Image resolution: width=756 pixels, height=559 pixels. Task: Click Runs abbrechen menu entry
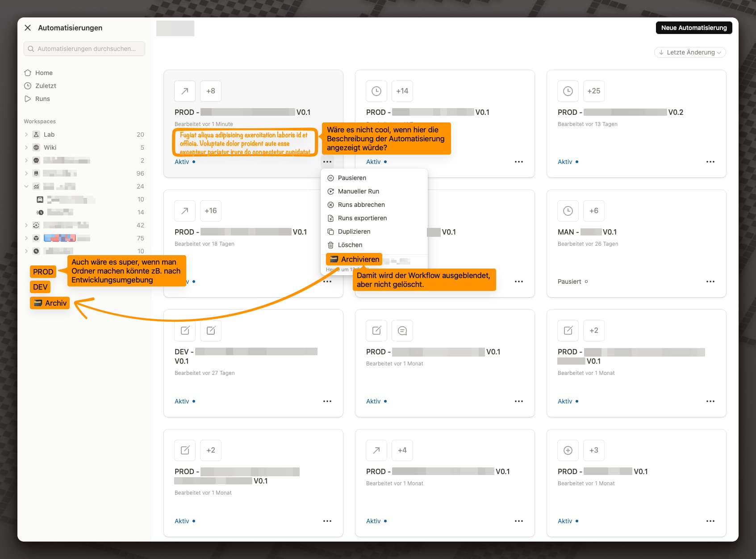361,205
